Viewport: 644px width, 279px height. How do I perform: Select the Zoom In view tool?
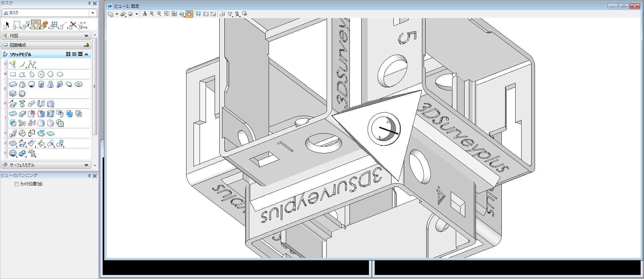click(152, 14)
